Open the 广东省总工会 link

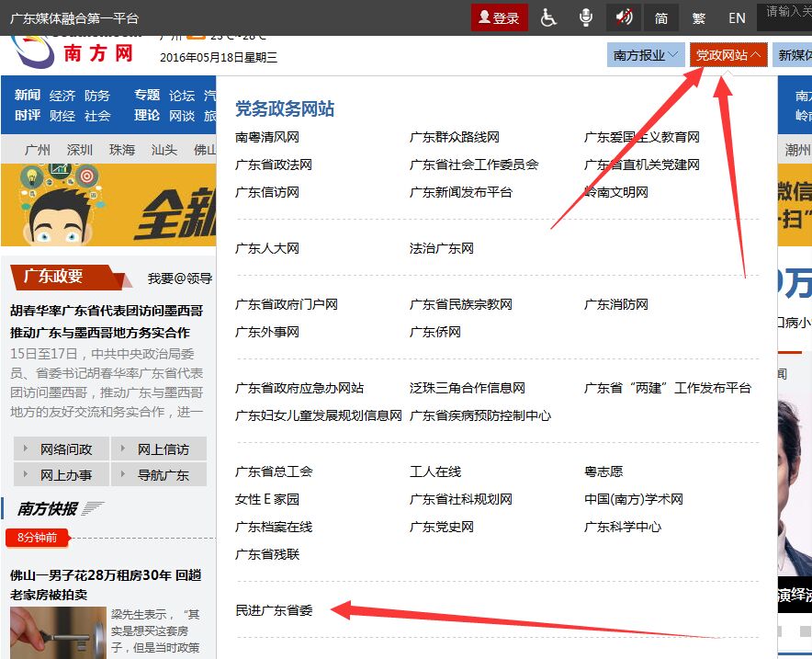(x=274, y=472)
